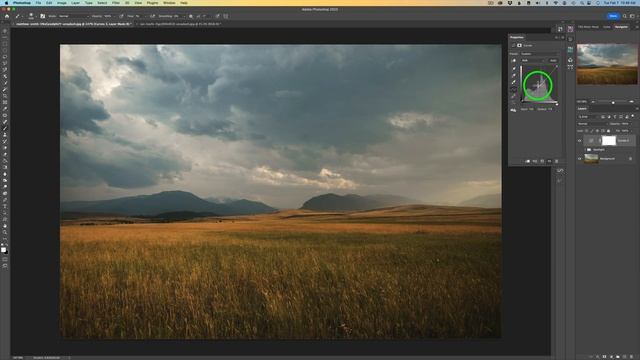
Task: Click lock all icon in Layers panel
Action: point(608,131)
